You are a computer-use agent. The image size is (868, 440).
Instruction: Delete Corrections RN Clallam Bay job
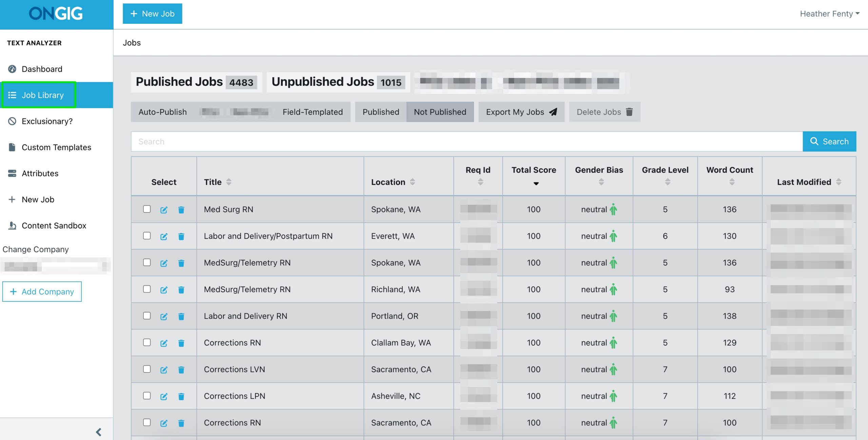(x=181, y=343)
